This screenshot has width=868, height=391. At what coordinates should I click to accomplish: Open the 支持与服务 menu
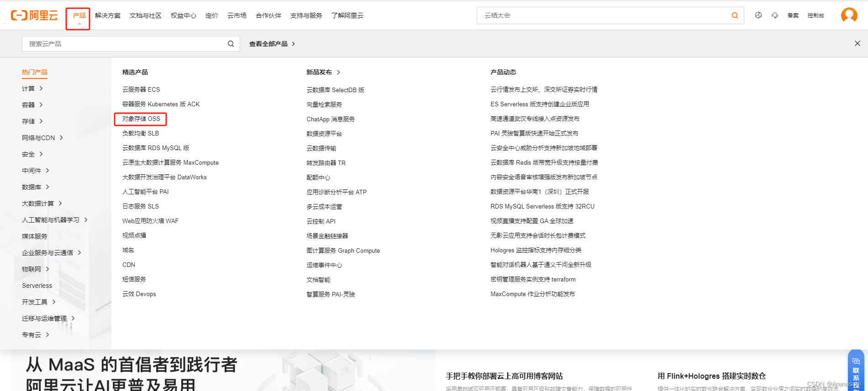pyautogui.click(x=306, y=16)
